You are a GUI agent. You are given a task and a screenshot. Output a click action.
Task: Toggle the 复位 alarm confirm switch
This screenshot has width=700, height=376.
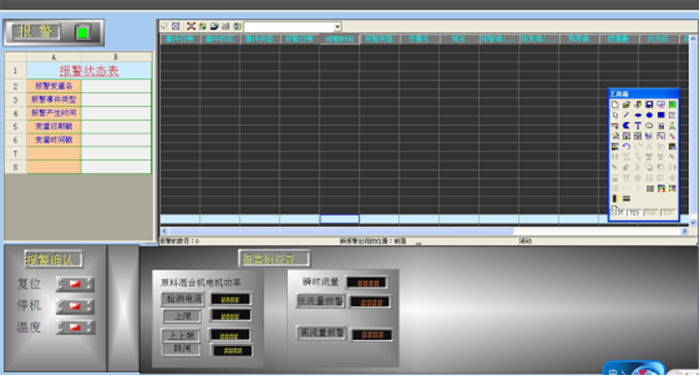[x=75, y=284]
